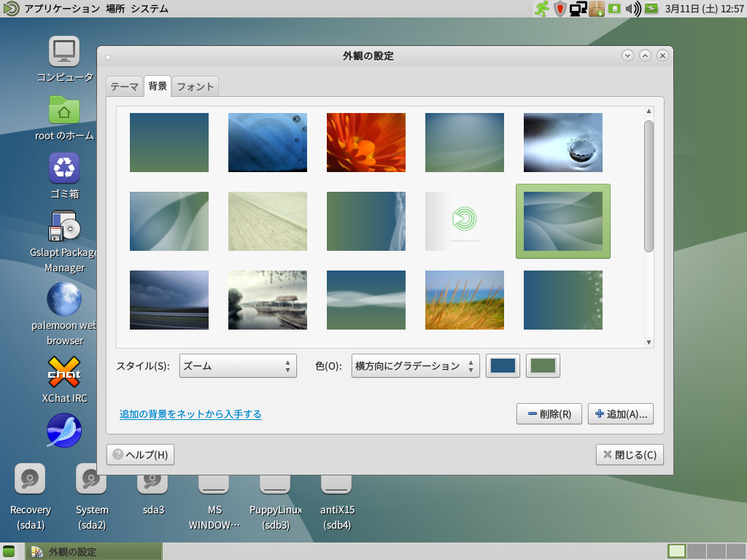
Task: Select the white wallpaper with green spiral logo
Action: click(x=465, y=222)
